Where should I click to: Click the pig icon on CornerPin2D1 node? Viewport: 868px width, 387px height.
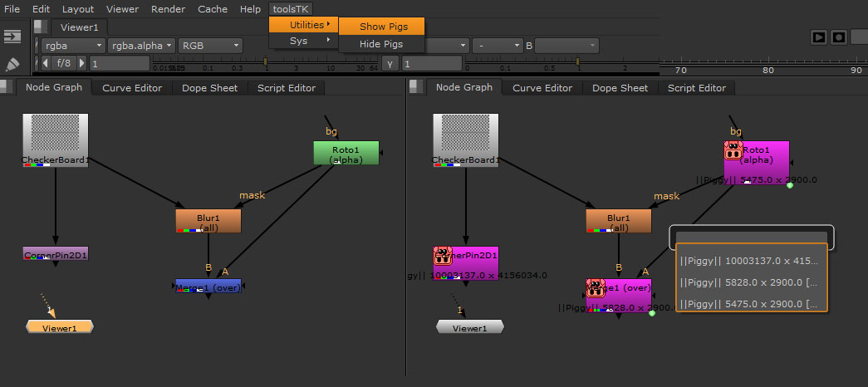click(x=442, y=256)
